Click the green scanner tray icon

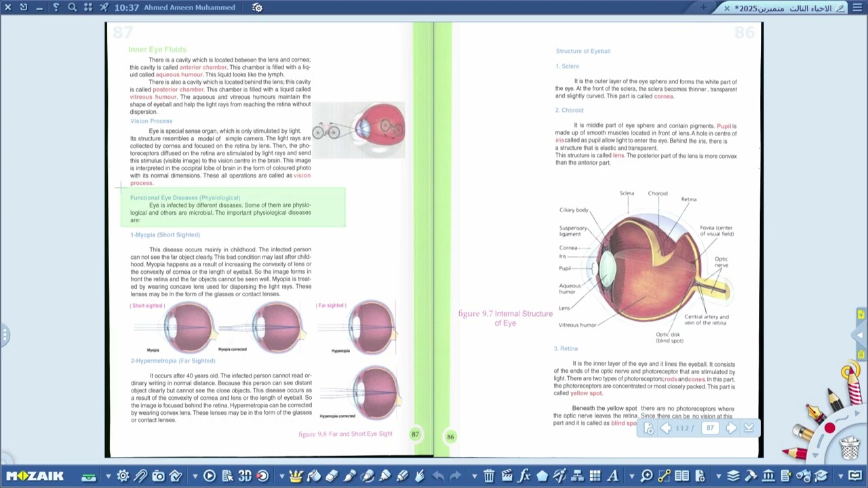[x=89, y=476]
